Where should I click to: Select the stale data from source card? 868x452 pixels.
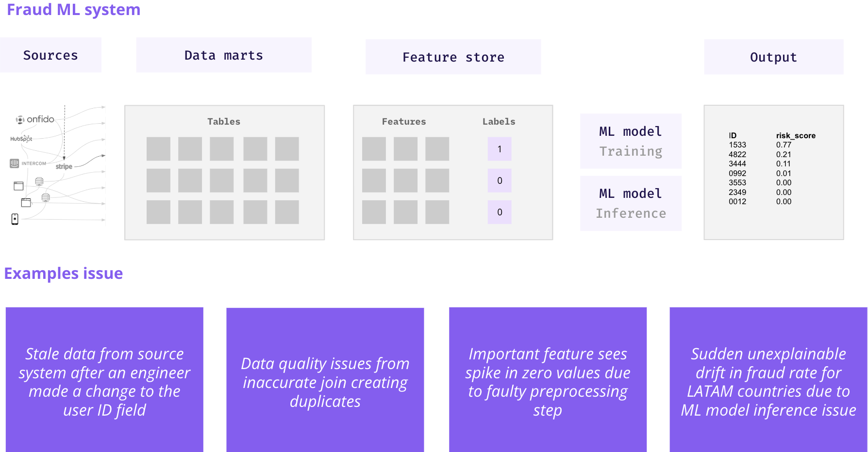click(x=104, y=380)
